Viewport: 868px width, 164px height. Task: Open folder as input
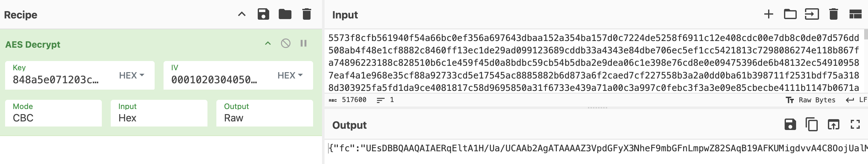[790, 15]
